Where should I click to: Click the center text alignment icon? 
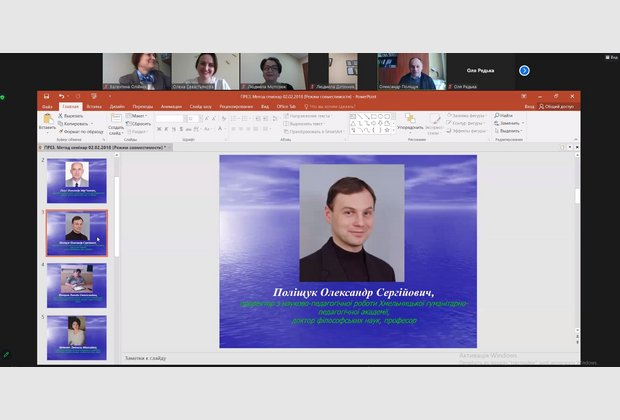click(x=241, y=129)
